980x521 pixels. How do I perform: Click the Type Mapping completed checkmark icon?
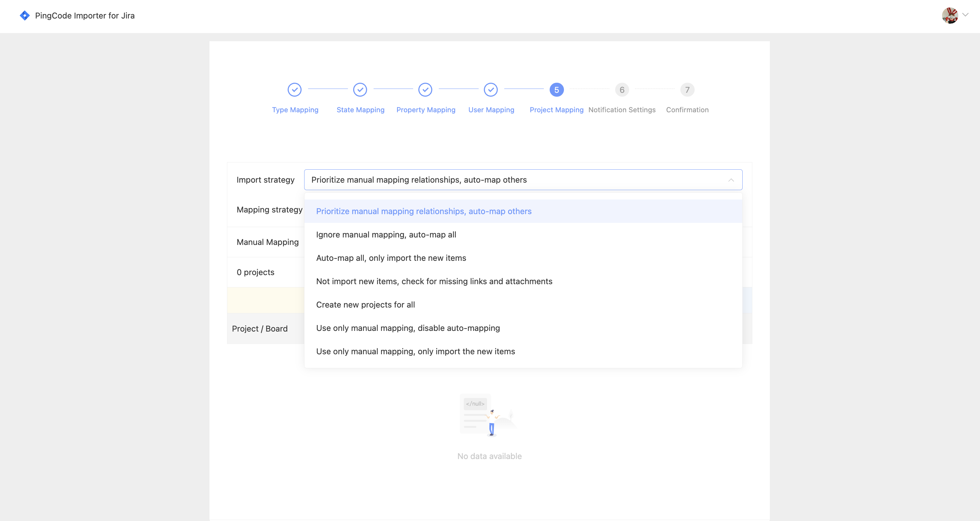pyautogui.click(x=294, y=90)
